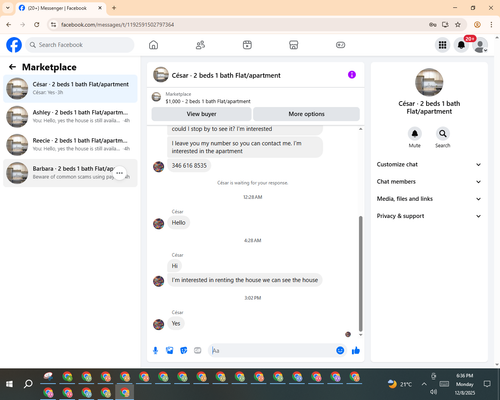Open the Friends icon in top navigation
Image resolution: width=500 pixels, height=400 pixels.
click(x=200, y=45)
